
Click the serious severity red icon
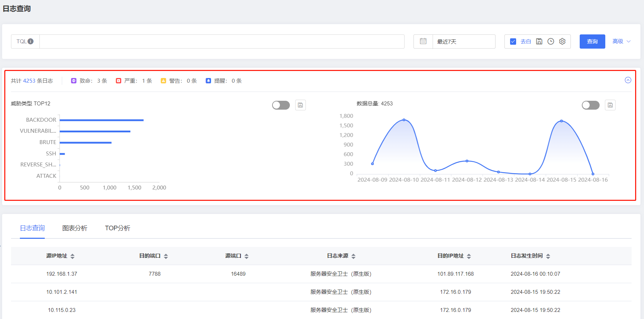click(119, 81)
